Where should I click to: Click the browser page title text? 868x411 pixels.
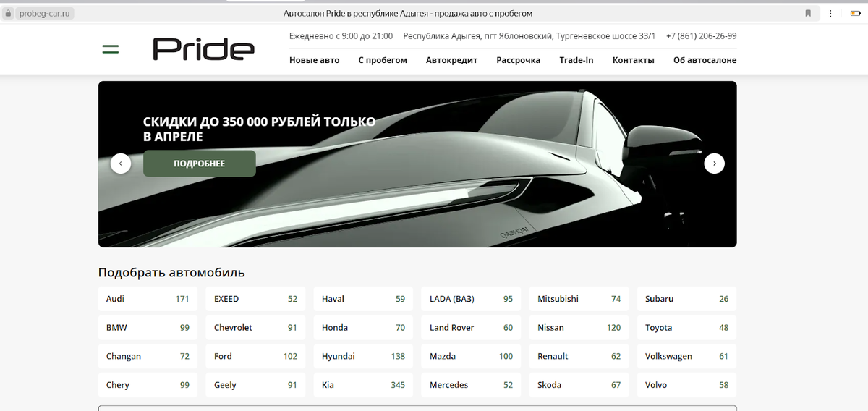point(408,13)
